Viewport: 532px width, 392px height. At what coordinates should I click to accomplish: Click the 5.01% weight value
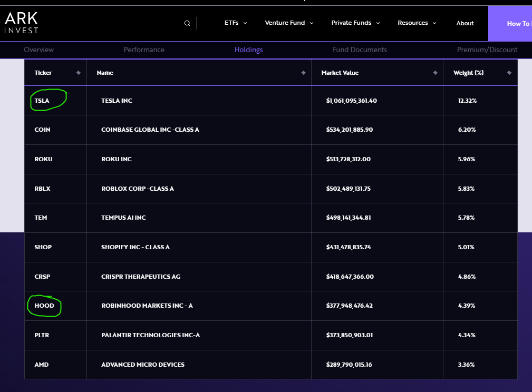(x=466, y=247)
